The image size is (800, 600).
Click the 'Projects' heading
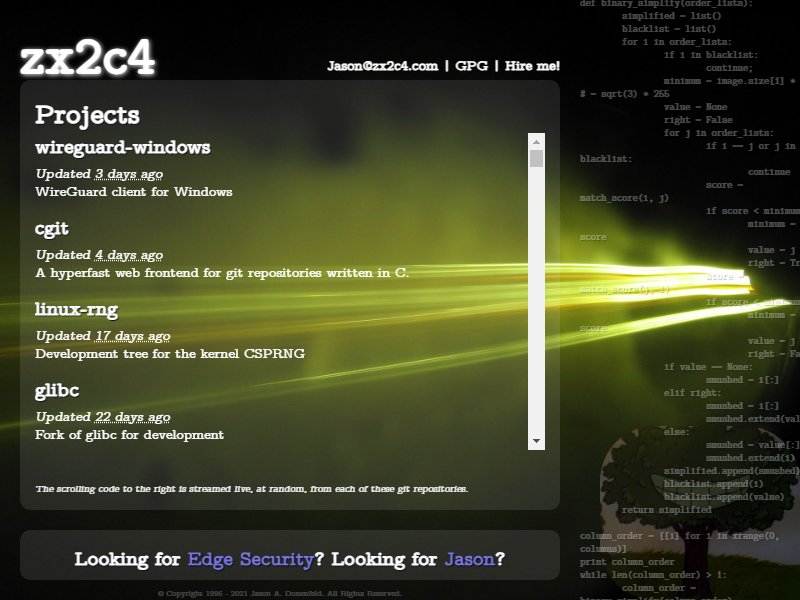point(87,115)
